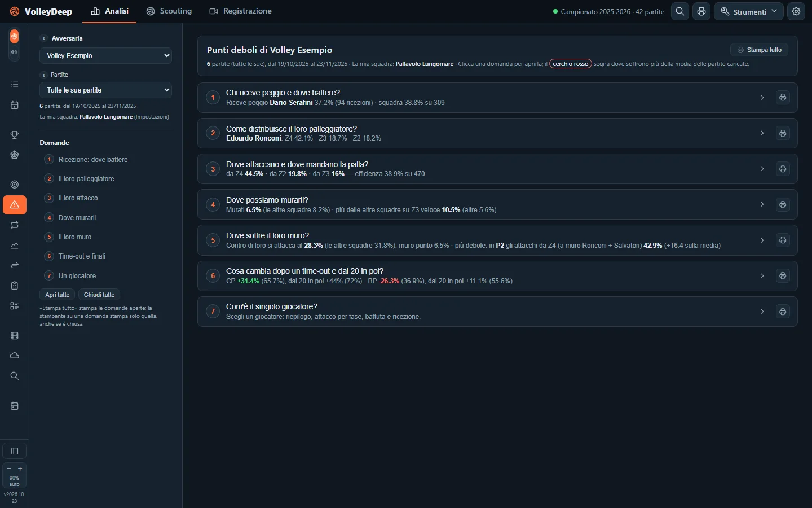Click the magnifier search icon in sidebar
Viewport: 812px width, 508px height.
15,376
